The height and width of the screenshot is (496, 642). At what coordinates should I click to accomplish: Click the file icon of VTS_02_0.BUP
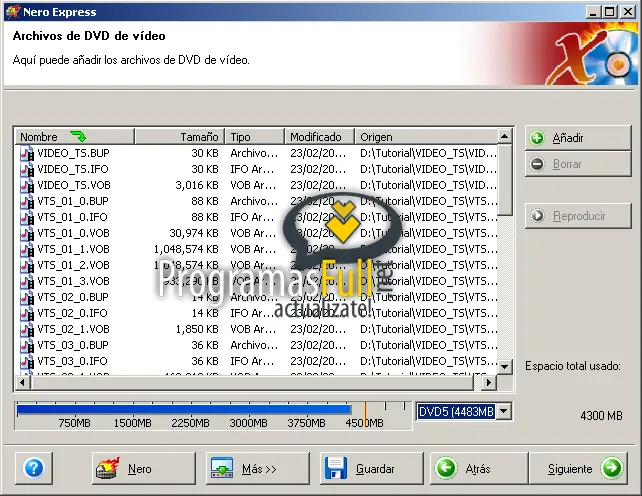[27, 297]
